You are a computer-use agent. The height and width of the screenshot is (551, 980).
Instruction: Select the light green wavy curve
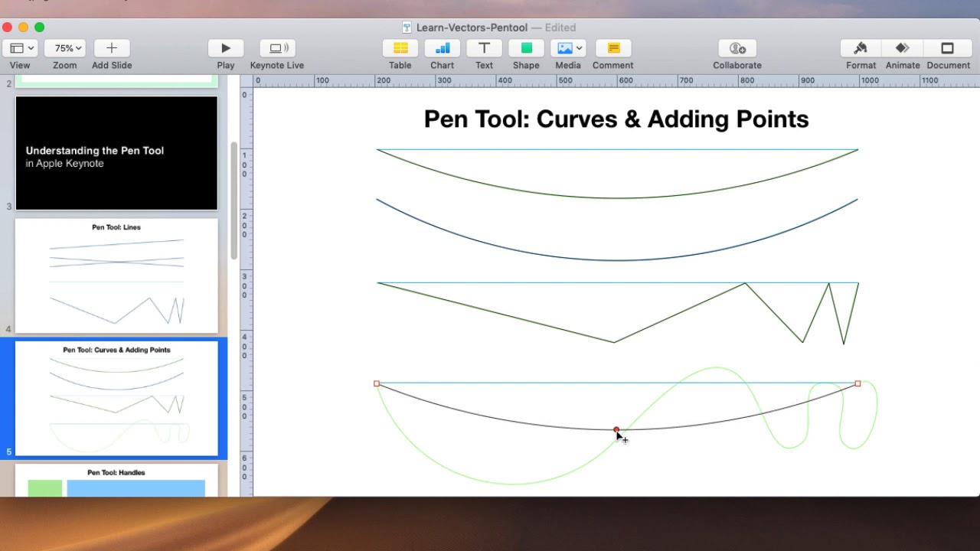coord(513,483)
